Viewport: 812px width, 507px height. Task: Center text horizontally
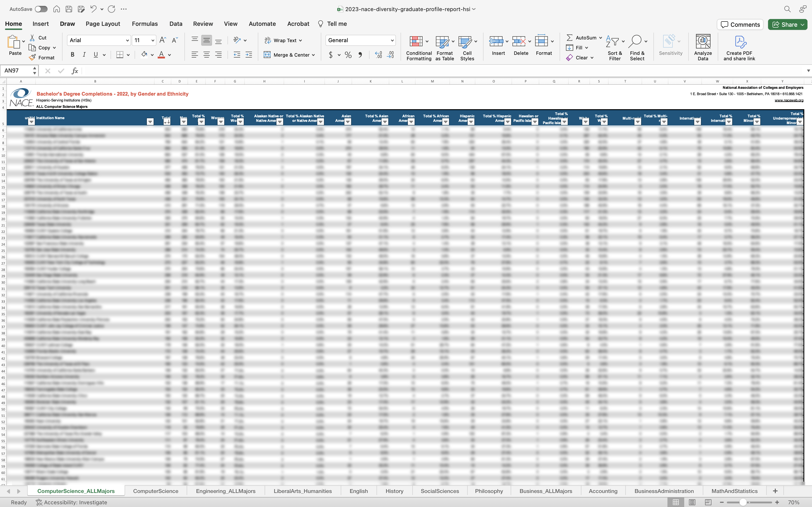pos(207,55)
